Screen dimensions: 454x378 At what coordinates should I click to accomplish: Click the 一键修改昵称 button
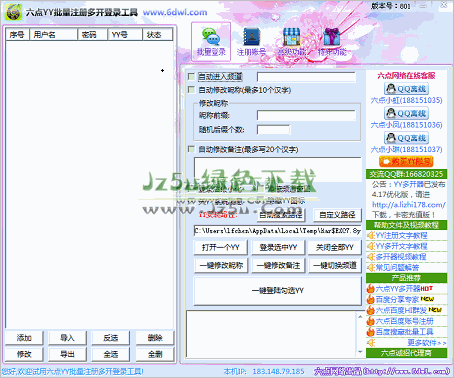(x=220, y=265)
